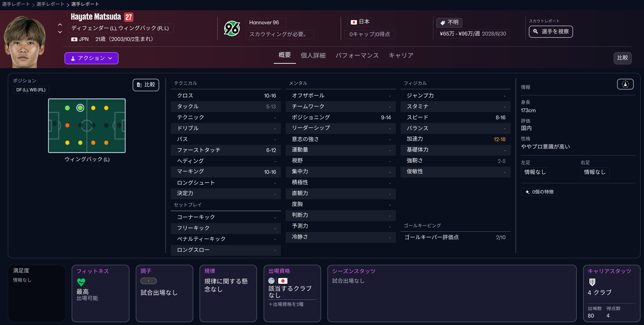The image size is (644, 325).
Task: Click the circular player icon in 情報 panel
Action: pyautogui.click(x=625, y=84)
